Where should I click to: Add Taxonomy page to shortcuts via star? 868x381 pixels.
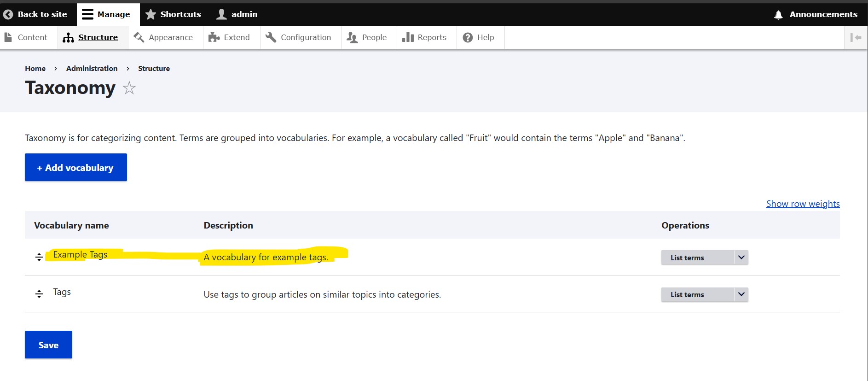point(129,88)
